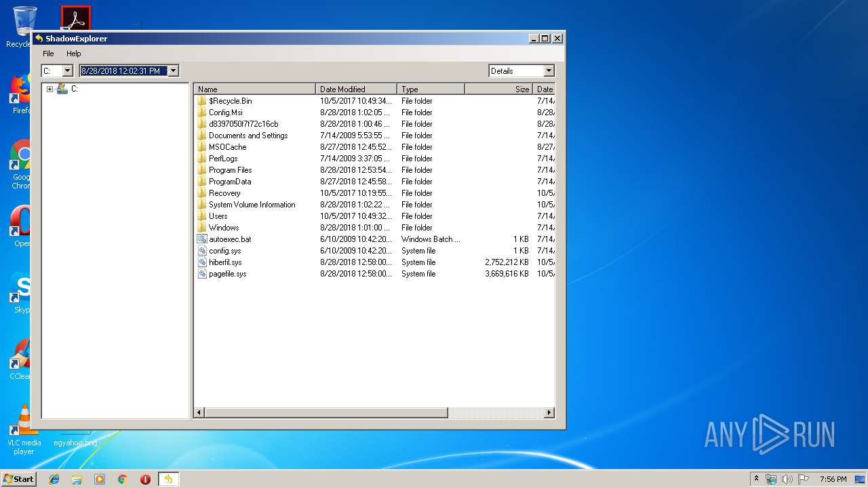
Task: Launch Internet Explorer from taskbar
Action: click(54, 479)
